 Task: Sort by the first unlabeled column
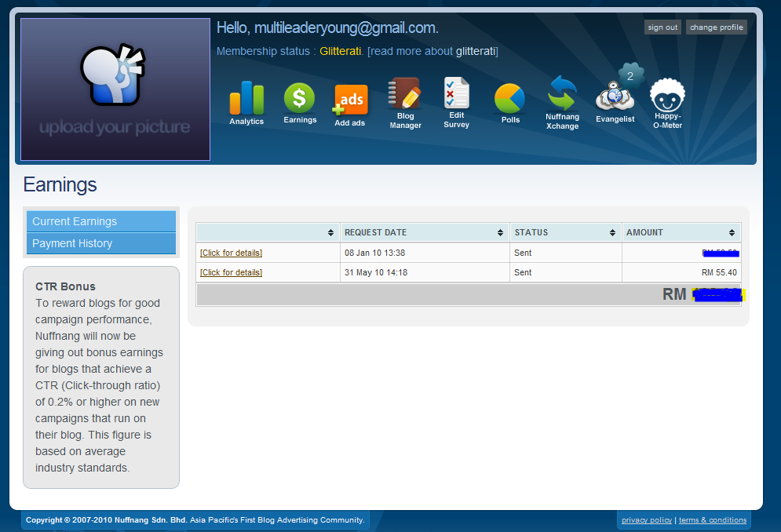tap(268, 232)
